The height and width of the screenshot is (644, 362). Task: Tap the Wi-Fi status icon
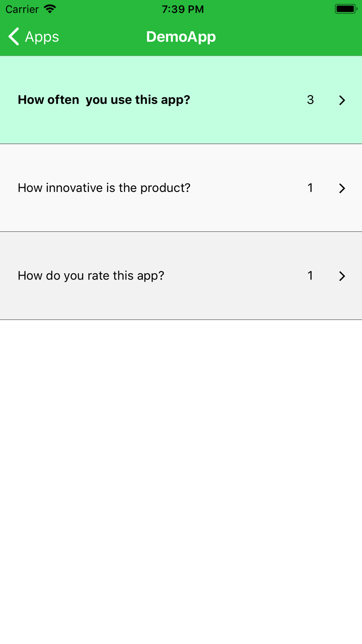[x=50, y=9]
